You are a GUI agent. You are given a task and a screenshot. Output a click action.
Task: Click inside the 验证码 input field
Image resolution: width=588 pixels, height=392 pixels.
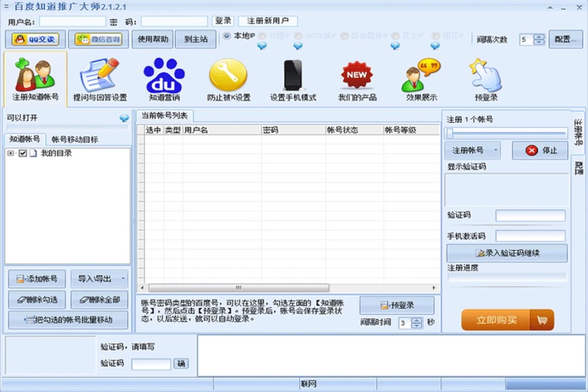[x=530, y=216]
